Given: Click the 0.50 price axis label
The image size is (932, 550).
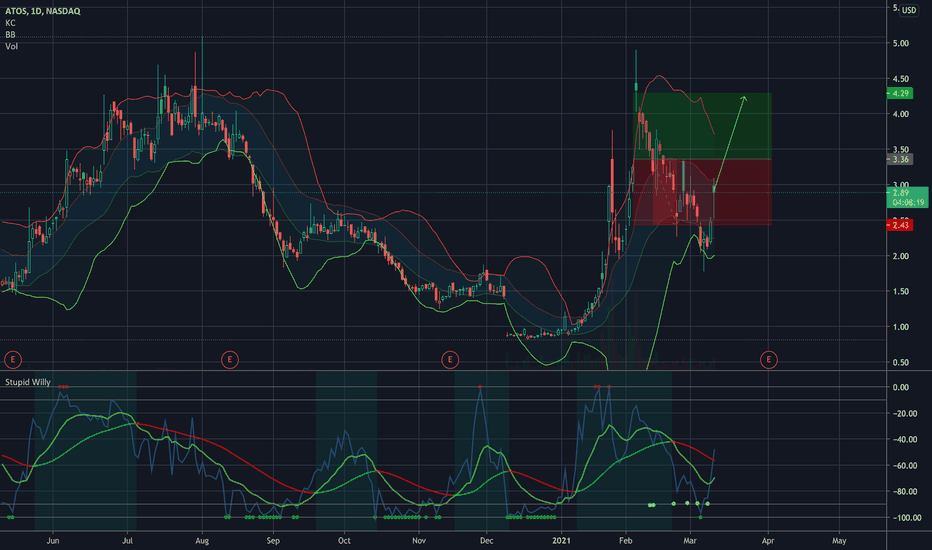Looking at the screenshot, I should coord(900,362).
